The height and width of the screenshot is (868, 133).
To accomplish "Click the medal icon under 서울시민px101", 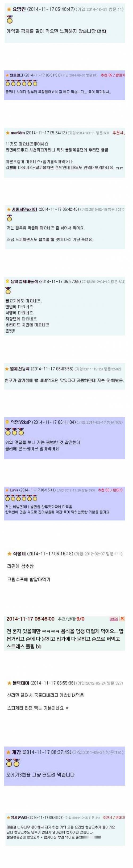I will pyautogui.click(x=9, y=218).
